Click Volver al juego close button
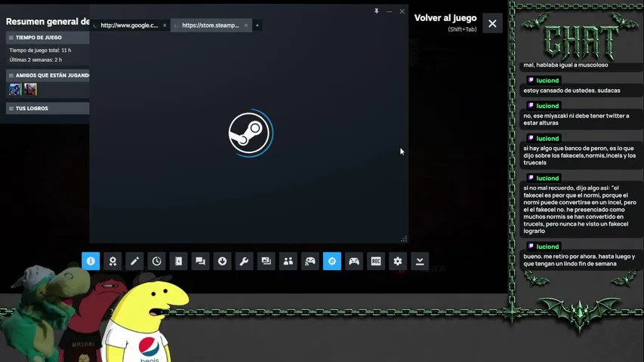 pyautogui.click(x=492, y=23)
